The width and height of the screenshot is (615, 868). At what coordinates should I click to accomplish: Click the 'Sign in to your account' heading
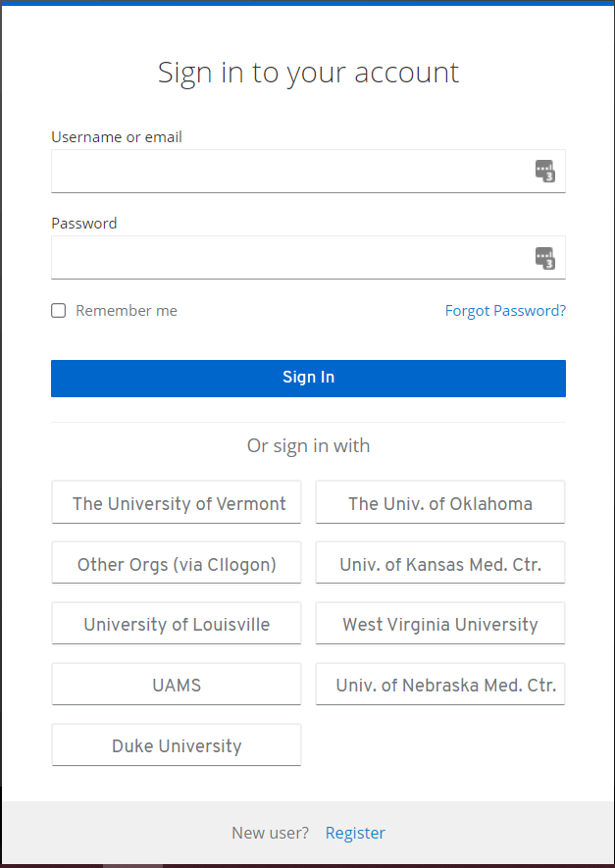pyautogui.click(x=307, y=72)
